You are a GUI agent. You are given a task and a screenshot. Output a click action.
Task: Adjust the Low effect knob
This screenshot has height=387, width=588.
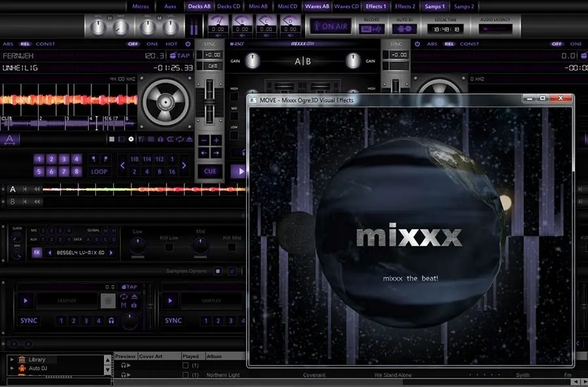pyautogui.click(x=138, y=246)
